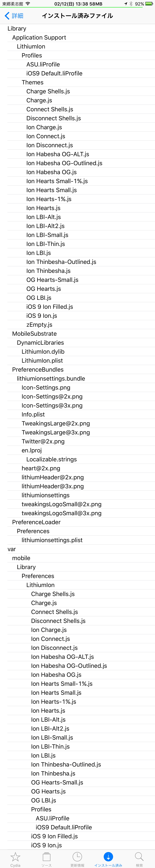Image resolution: width=155 pixels, height=868 pixels.
Task: Tap the battery icon in status bar
Action: point(149,4)
